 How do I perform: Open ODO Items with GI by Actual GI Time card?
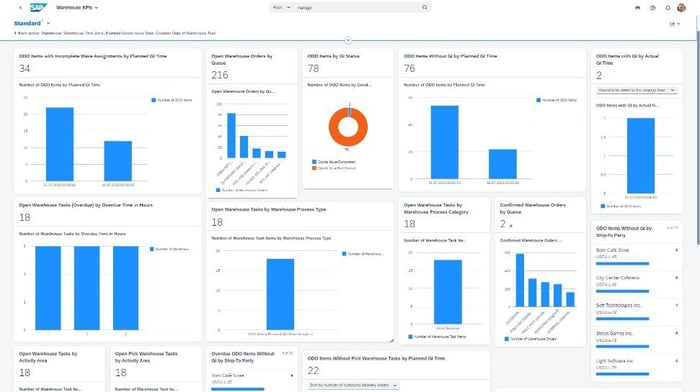coord(637,66)
